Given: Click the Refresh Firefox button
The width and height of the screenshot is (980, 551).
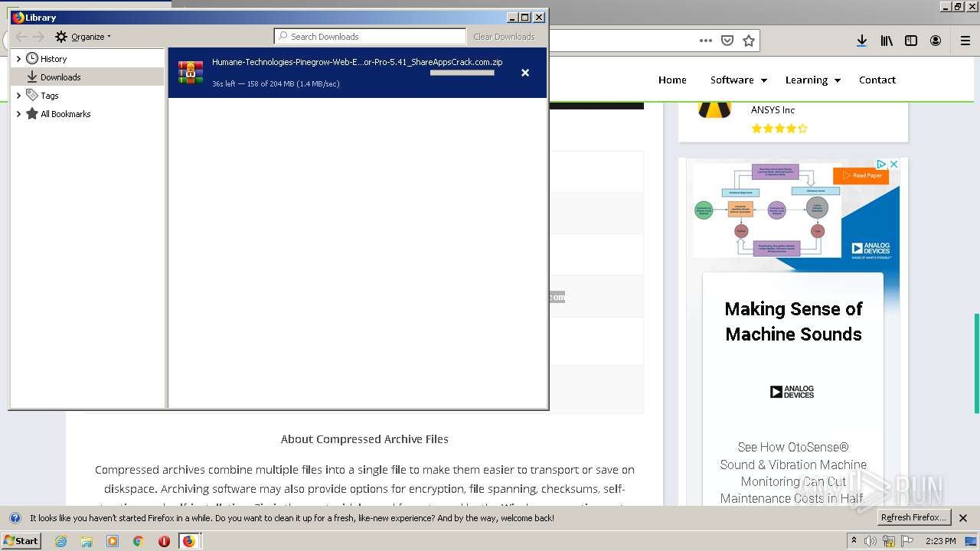Looking at the screenshot, I should 913,517.
